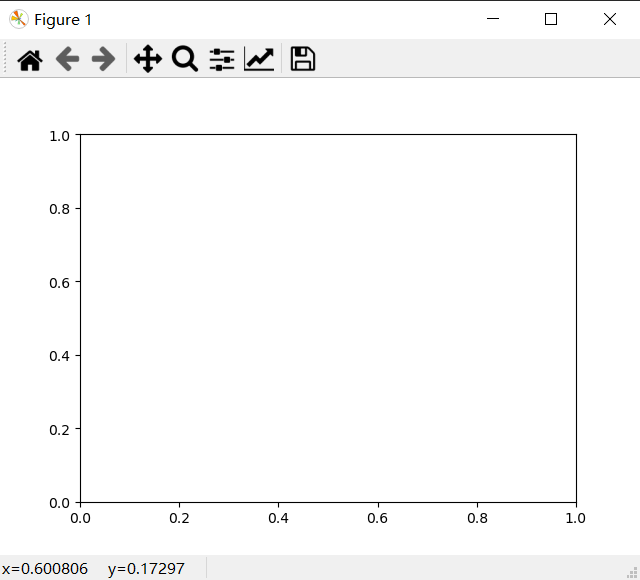Close the Figure 1 window
This screenshot has width=640, height=580.
pyautogui.click(x=610, y=19)
